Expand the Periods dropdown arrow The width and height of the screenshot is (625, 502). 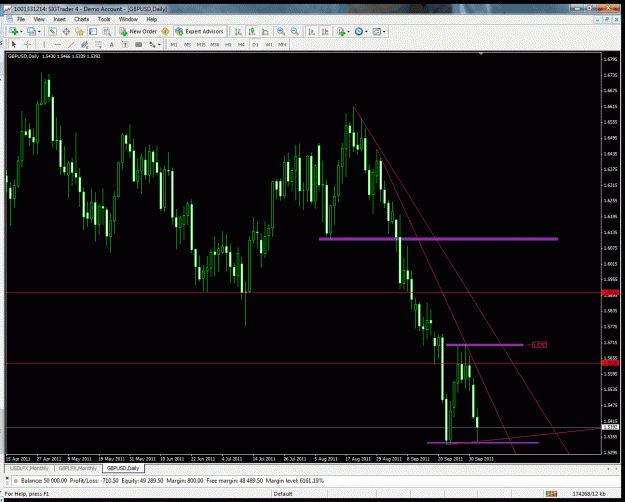pyautogui.click(x=366, y=32)
